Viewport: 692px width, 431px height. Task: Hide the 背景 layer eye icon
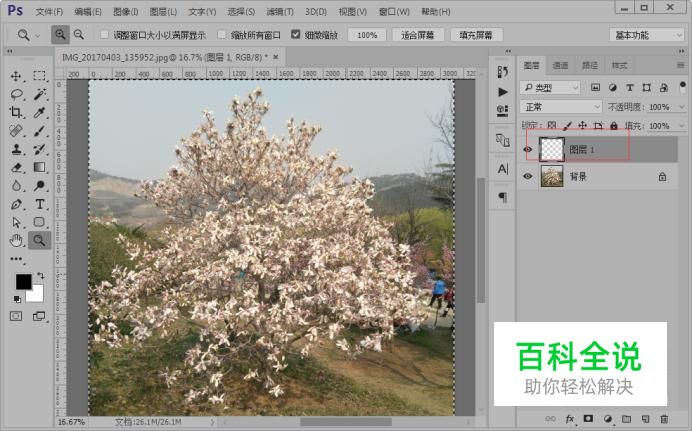pos(527,176)
